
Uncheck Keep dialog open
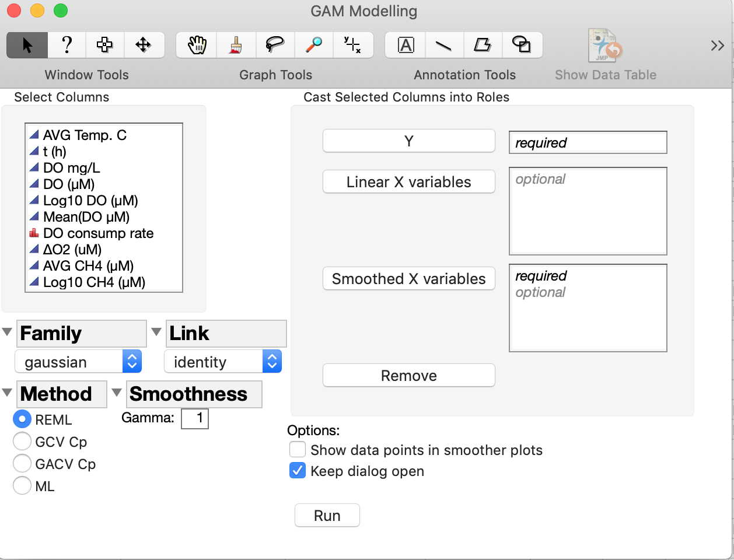tap(298, 471)
